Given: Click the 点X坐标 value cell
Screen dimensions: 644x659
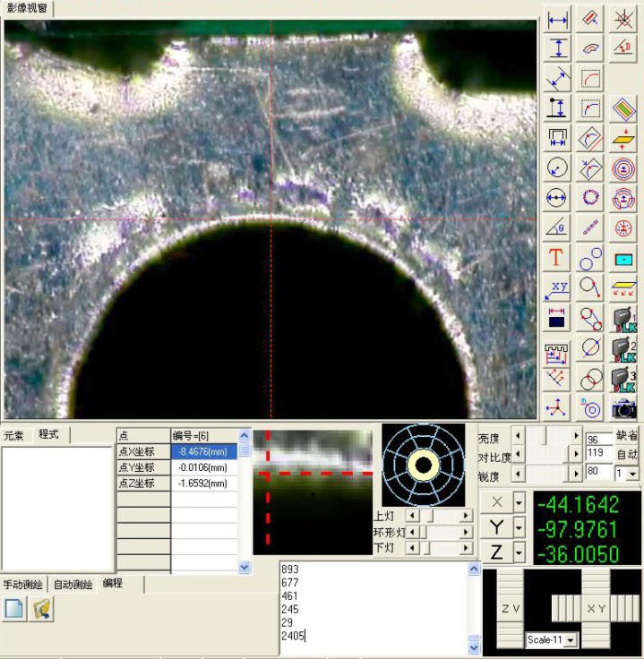Looking at the screenshot, I should point(204,451).
